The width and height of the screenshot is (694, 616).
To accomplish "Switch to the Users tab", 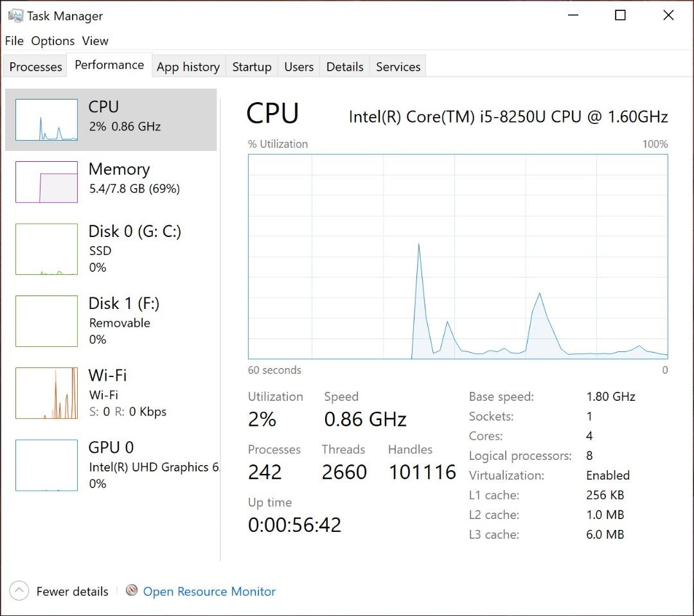I will 298,66.
